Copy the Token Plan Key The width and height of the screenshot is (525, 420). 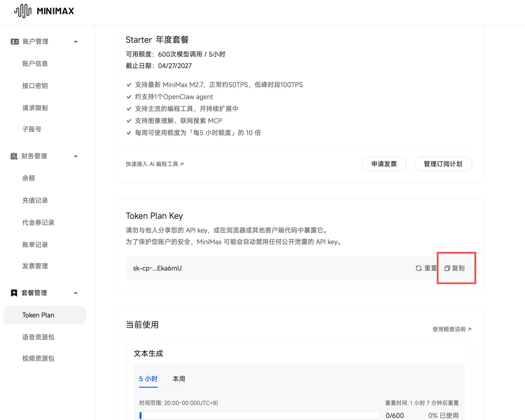(456, 268)
